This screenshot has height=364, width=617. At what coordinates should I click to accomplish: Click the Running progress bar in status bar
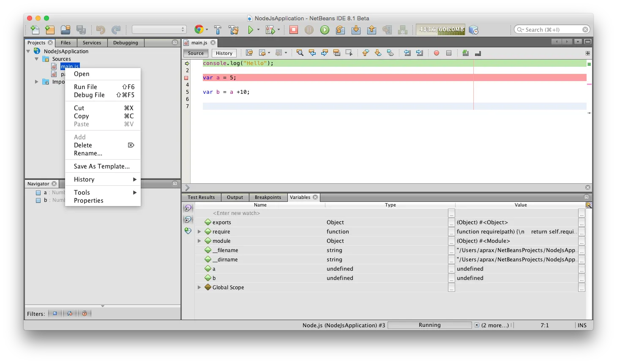tap(429, 325)
